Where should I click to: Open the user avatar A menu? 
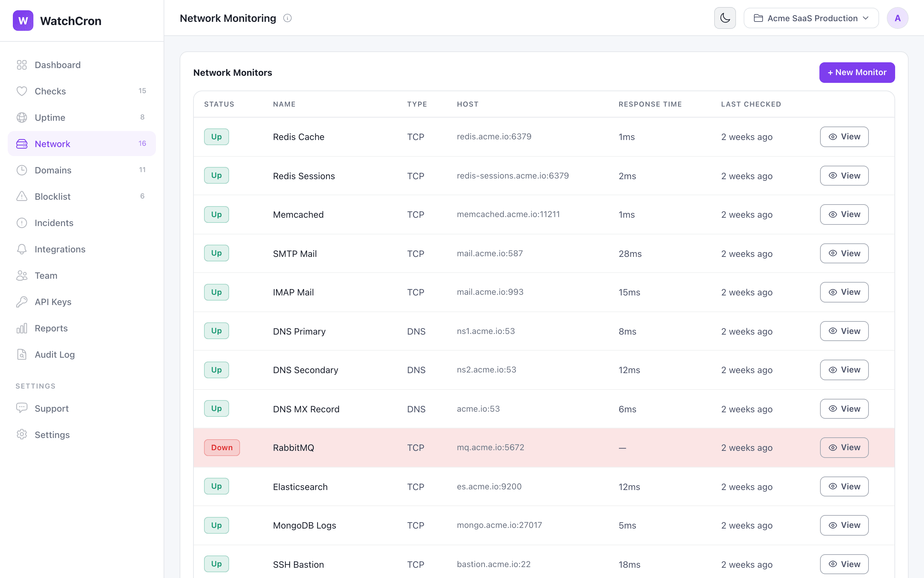pos(897,18)
